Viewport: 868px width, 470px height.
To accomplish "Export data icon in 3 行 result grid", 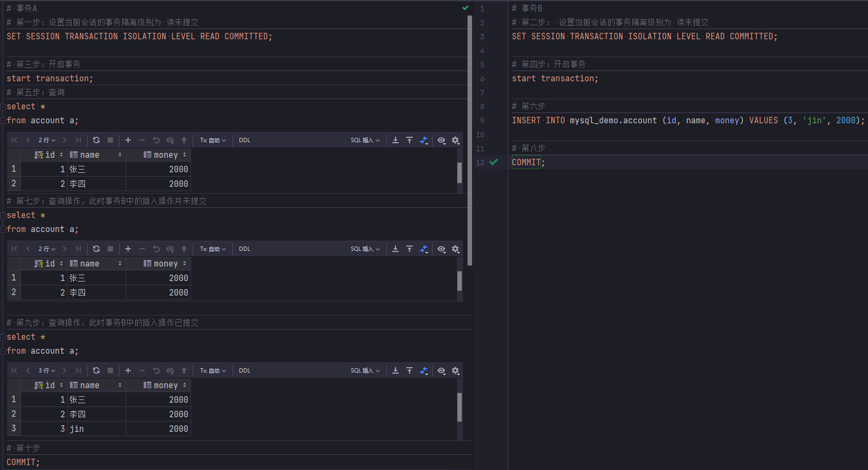I will click(396, 370).
